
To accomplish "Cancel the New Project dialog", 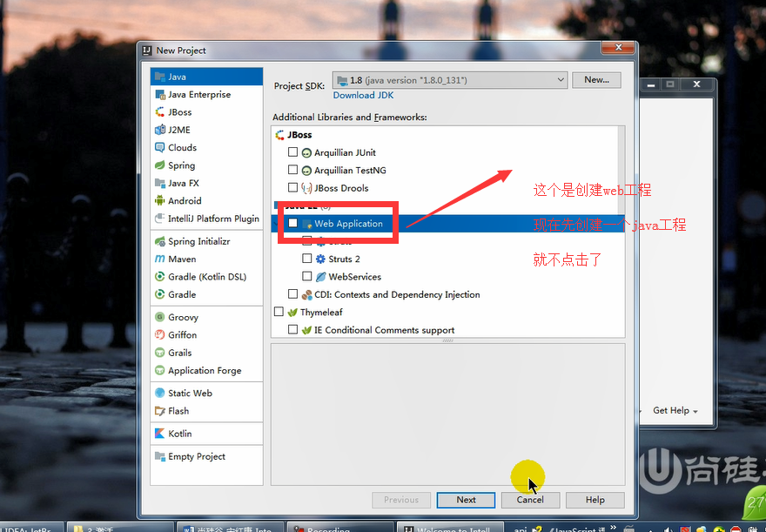I will (x=530, y=500).
